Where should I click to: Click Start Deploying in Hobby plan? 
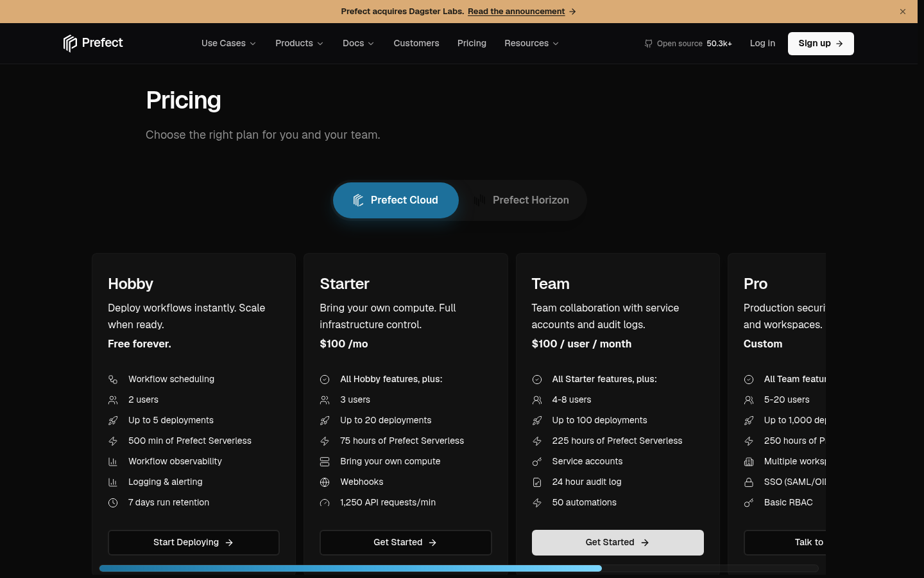194,543
